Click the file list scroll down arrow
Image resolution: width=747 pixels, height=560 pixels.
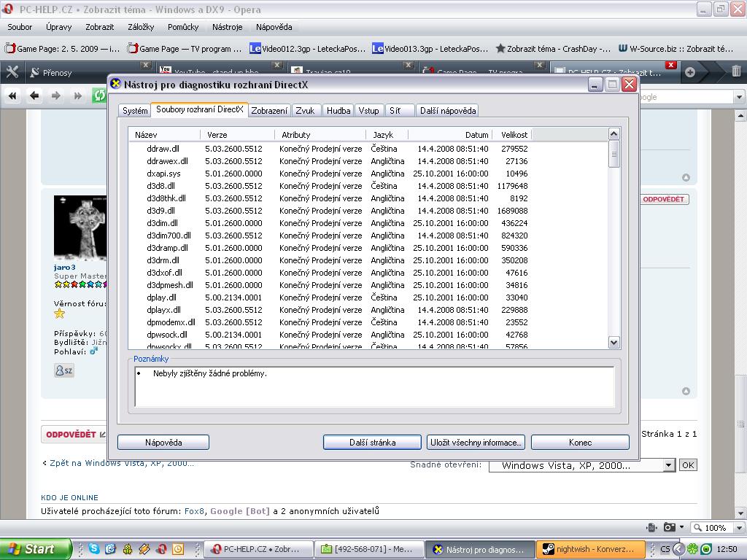tap(614, 342)
